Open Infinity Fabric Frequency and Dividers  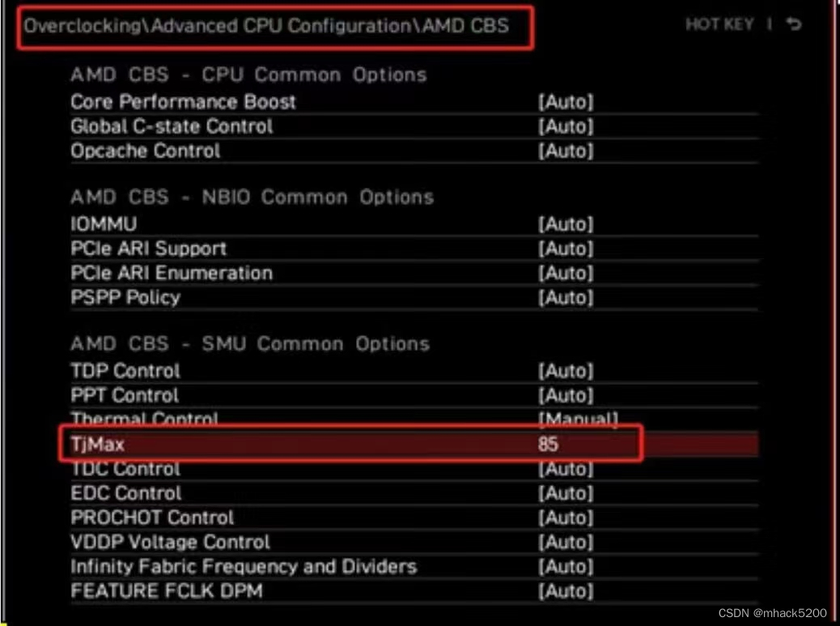click(x=414, y=567)
